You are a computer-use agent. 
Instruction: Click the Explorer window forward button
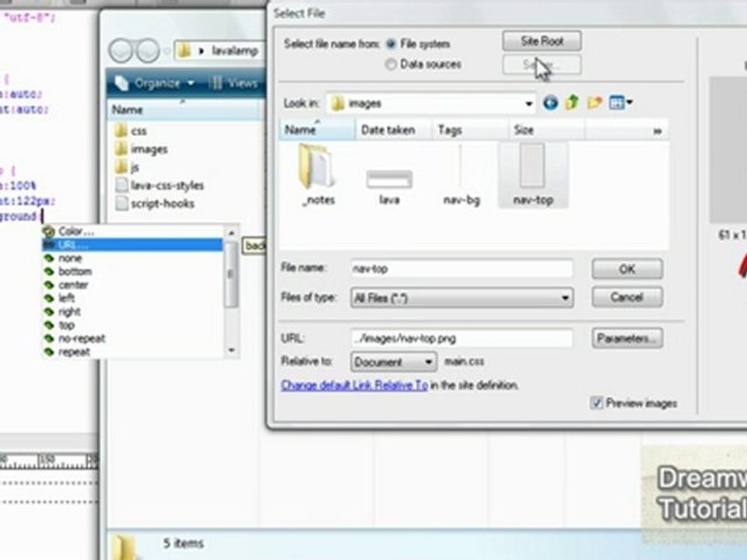pyautogui.click(x=148, y=51)
